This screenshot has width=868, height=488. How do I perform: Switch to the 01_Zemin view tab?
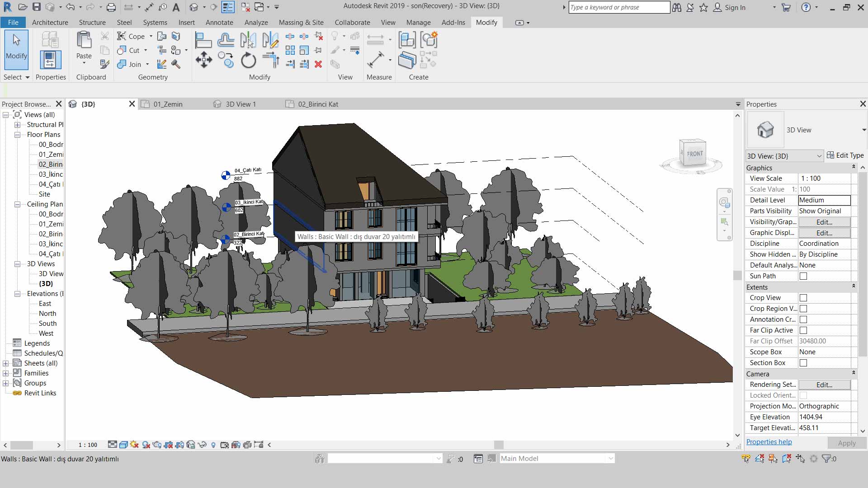(x=168, y=104)
